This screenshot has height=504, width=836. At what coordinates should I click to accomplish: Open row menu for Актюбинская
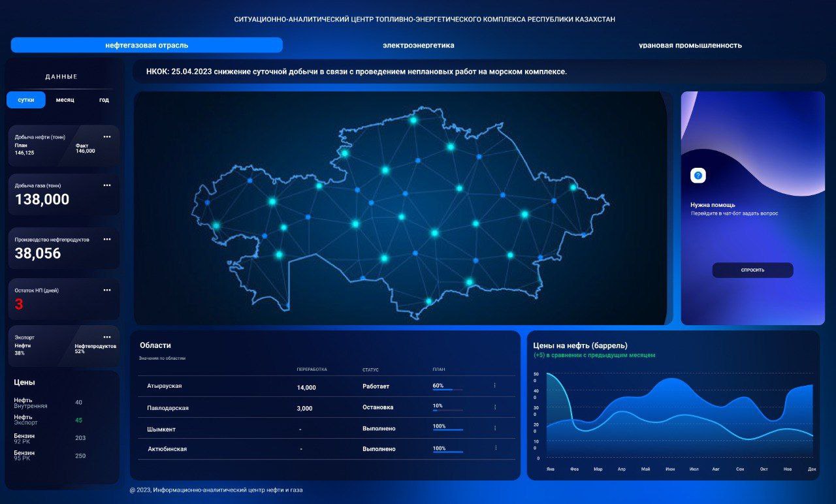tap(495, 448)
